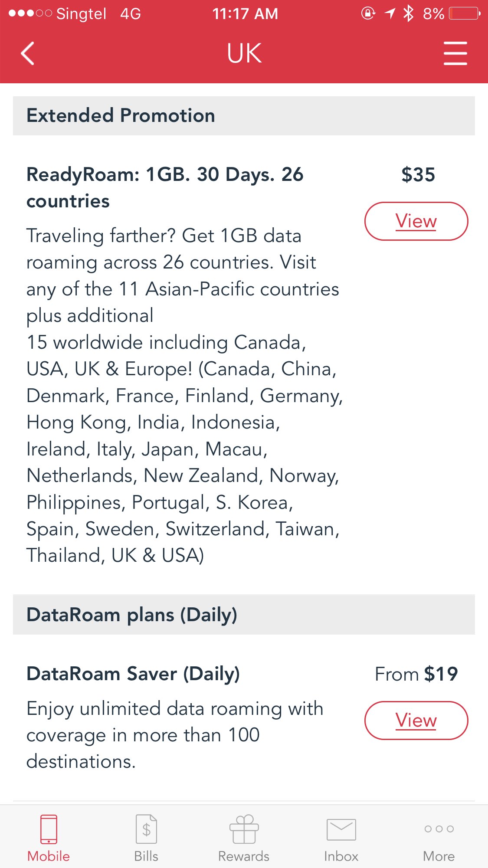This screenshot has height=868, width=488.
Task: Open the hamburger menu icon
Action: pyautogui.click(x=455, y=53)
